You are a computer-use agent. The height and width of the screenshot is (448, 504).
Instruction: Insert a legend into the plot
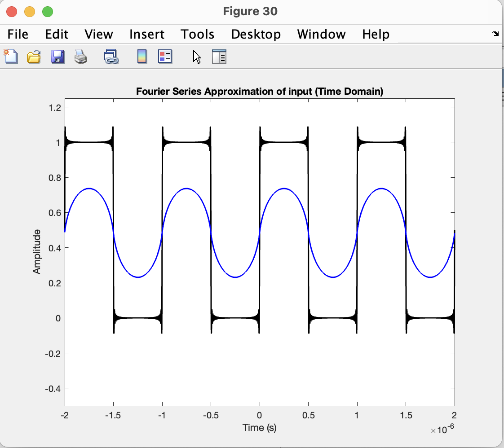tap(165, 57)
